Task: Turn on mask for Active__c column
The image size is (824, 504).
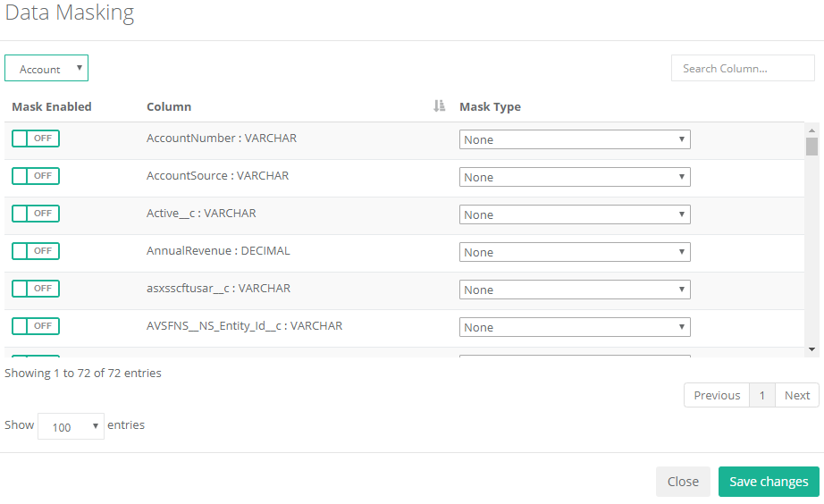Action: [x=36, y=214]
